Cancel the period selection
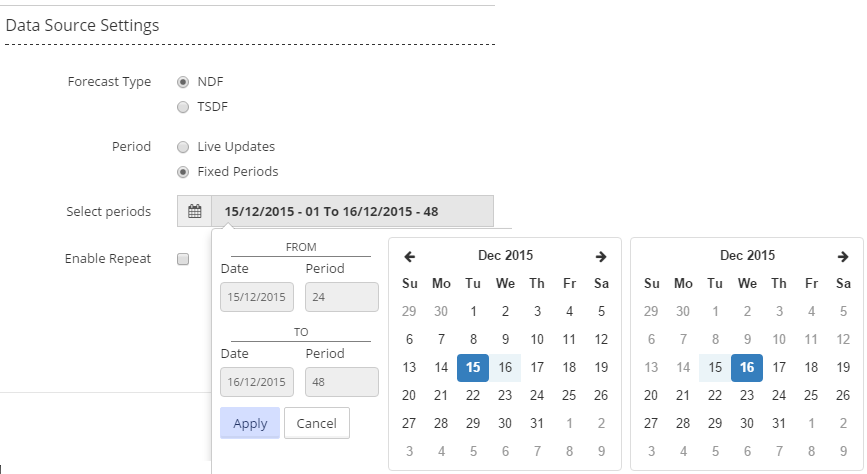The height and width of the screenshot is (474, 867). [x=316, y=423]
